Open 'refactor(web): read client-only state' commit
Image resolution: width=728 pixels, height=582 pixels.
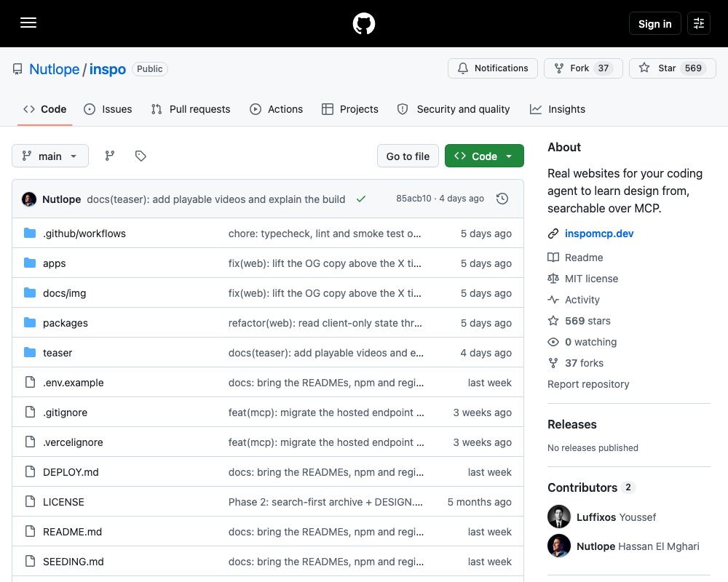(325, 322)
